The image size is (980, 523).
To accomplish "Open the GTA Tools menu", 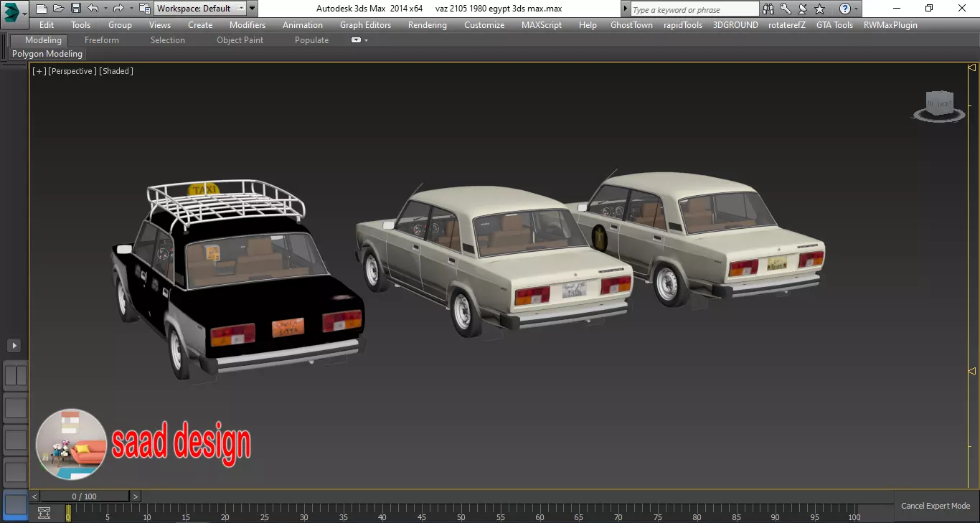I will tap(834, 24).
